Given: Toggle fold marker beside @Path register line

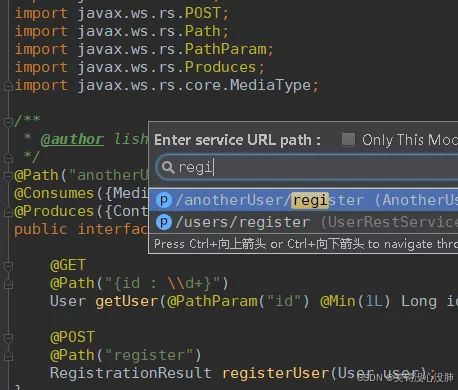Looking at the screenshot, I should pos(8,356).
